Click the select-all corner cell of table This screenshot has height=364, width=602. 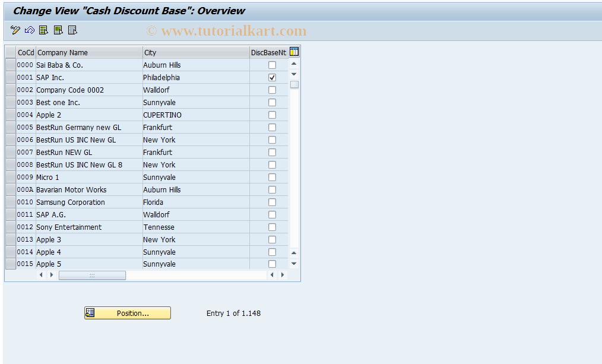point(11,53)
